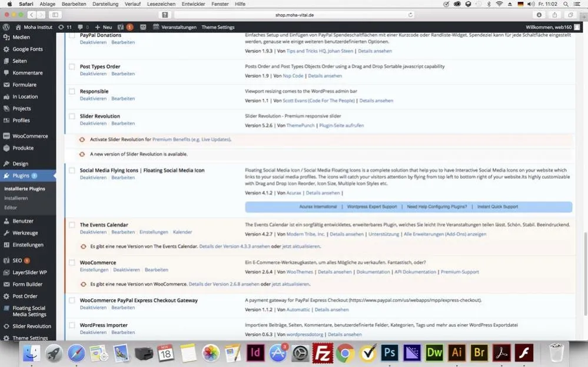The height and width of the screenshot is (367, 588).
Task: Open Editor submenu under Plugins
Action: coord(11,207)
